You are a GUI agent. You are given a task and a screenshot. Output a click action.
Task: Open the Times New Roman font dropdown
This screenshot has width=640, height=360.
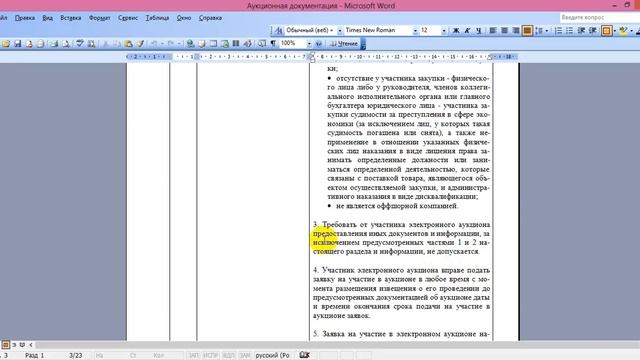coord(415,31)
